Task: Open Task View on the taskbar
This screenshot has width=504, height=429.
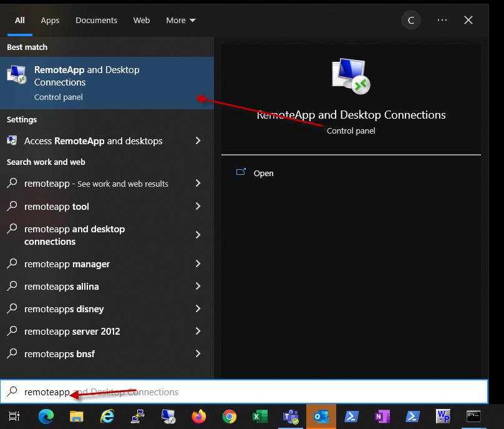Action: [x=14, y=417]
